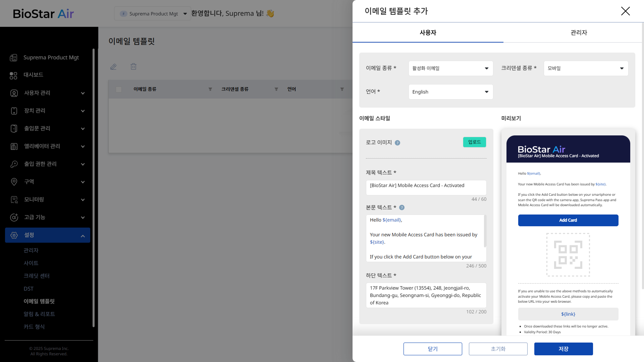Image resolution: width=644 pixels, height=362 pixels.
Task: Click the 설정 gear icon in sidebar
Action: (14, 235)
